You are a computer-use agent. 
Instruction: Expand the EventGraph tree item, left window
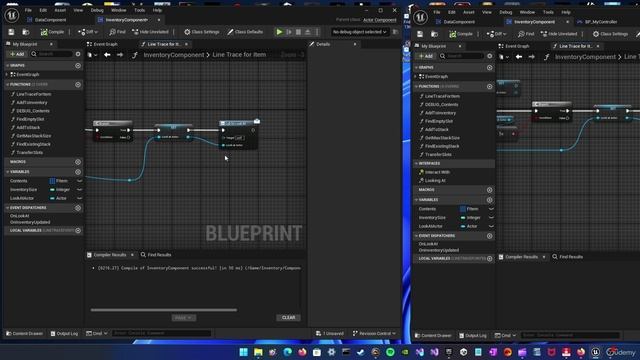[7, 75]
